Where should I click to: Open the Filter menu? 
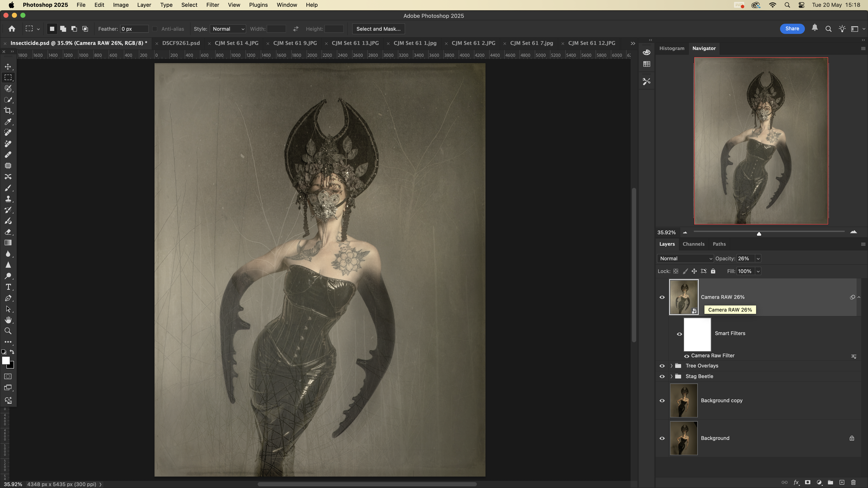click(212, 5)
